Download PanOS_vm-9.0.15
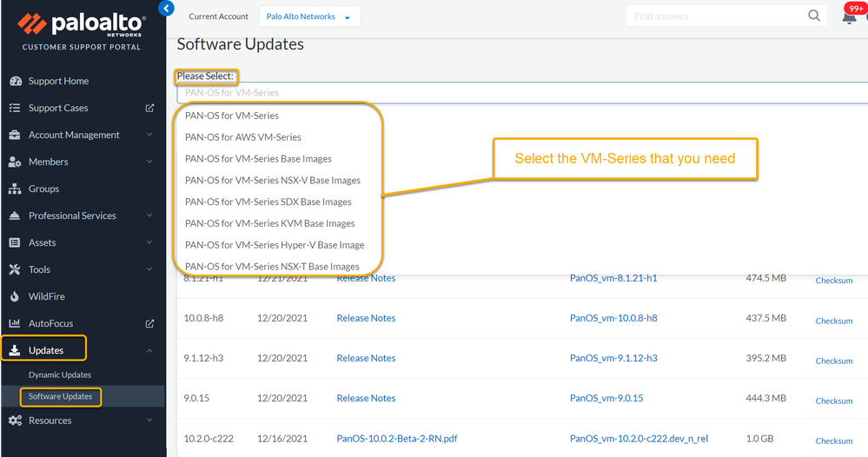868x457 pixels. tap(606, 398)
